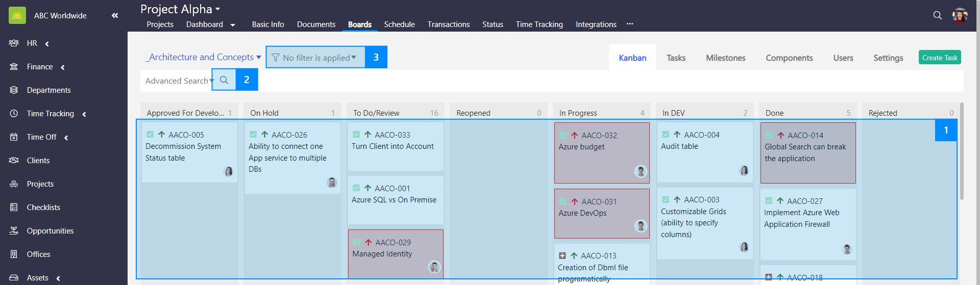This screenshot has height=285, width=980.
Task: Open the 'No filter is applied' dropdown
Action: pyautogui.click(x=315, y=58)
